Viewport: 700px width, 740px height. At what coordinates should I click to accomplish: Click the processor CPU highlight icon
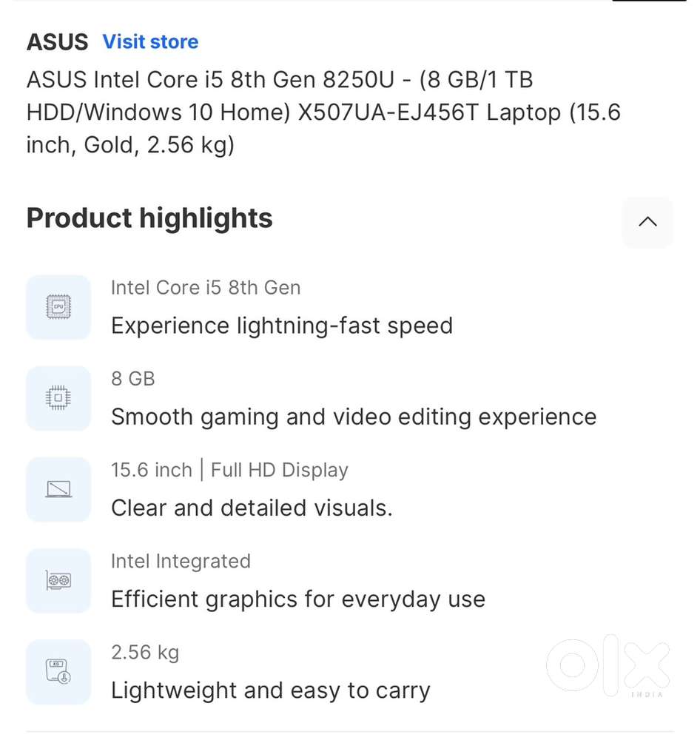(x=58, y=307)
